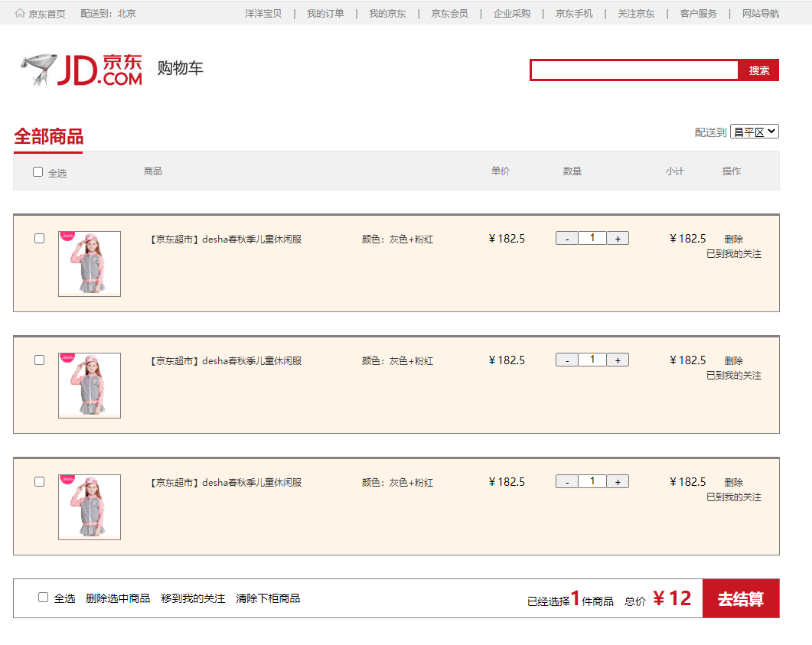Tick the checkbox of the third product row
The width and height of the screenshot is (812, 645).
(x=39, y=481)
